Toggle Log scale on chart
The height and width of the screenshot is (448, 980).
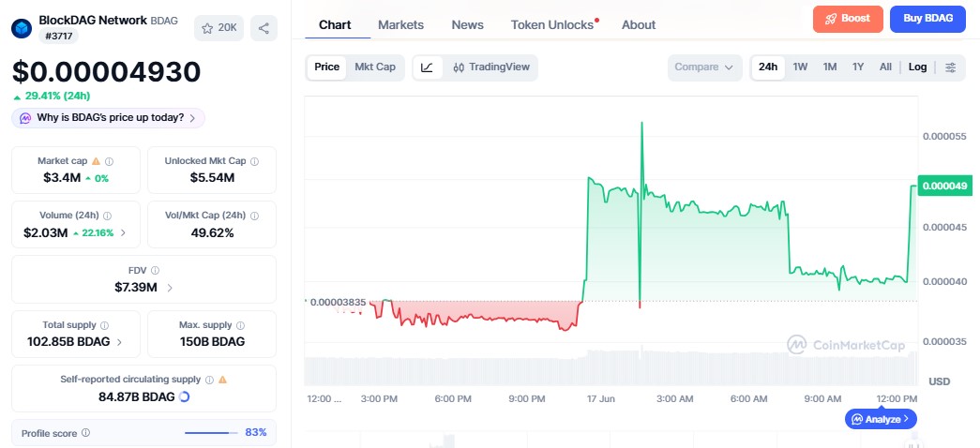click(x=917, y=67)
